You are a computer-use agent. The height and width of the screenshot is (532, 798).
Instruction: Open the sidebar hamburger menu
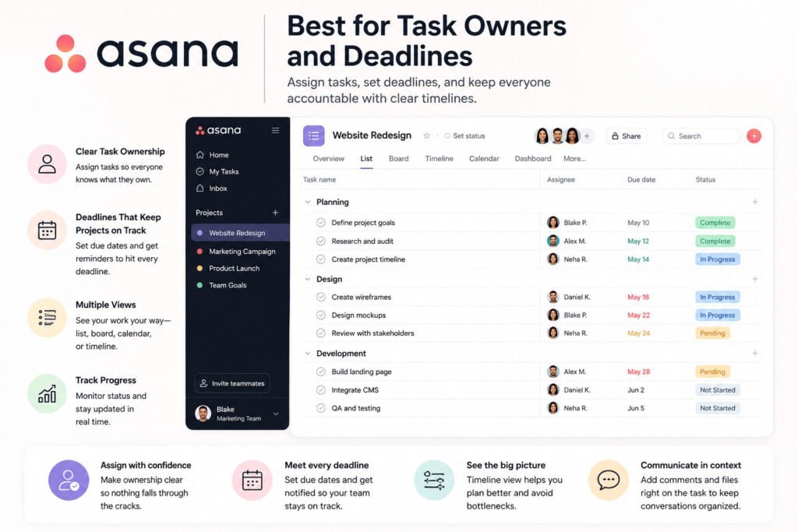point(275,130)
